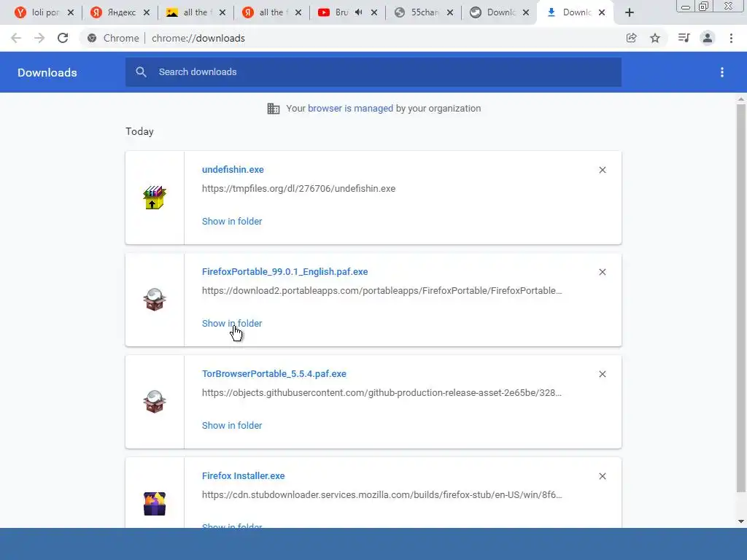Viewport: 747px width, 560px height.
Task: Click the browser forward arrow
Action: tap(39, 38)
